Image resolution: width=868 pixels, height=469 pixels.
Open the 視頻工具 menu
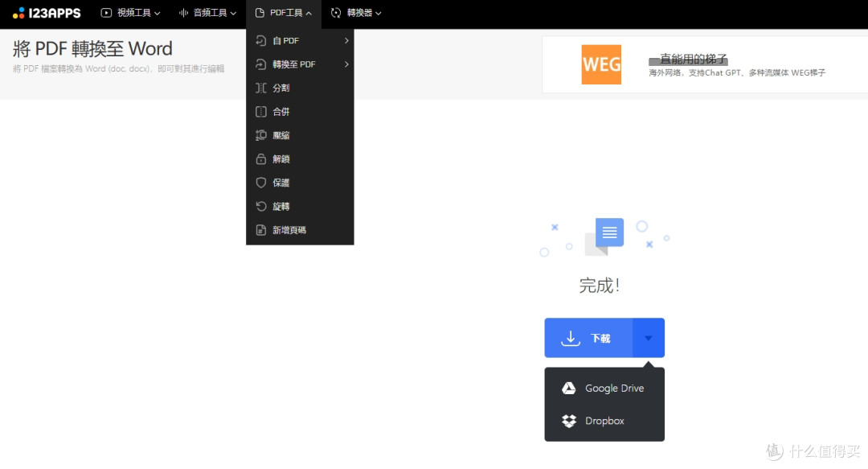131,13
